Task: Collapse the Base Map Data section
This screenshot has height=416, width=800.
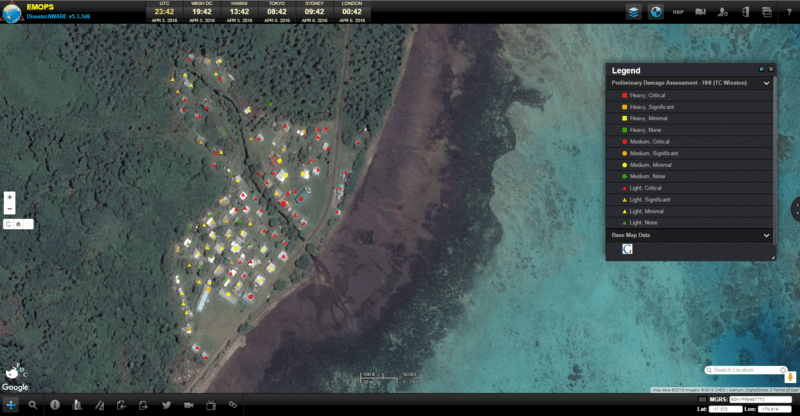Action: (x=767, y=235)
